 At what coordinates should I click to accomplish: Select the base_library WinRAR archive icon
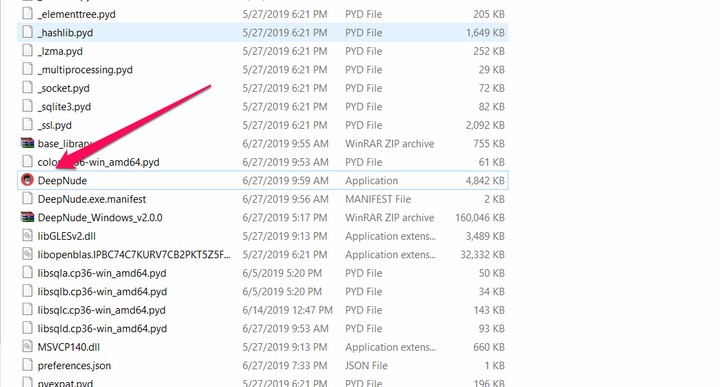[28, 143]
